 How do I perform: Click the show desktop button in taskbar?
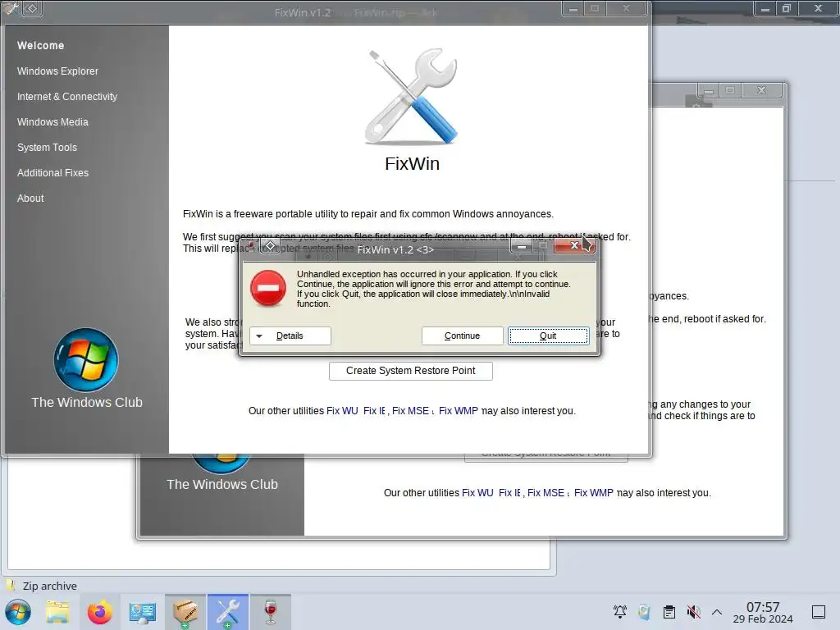point(819,612)
